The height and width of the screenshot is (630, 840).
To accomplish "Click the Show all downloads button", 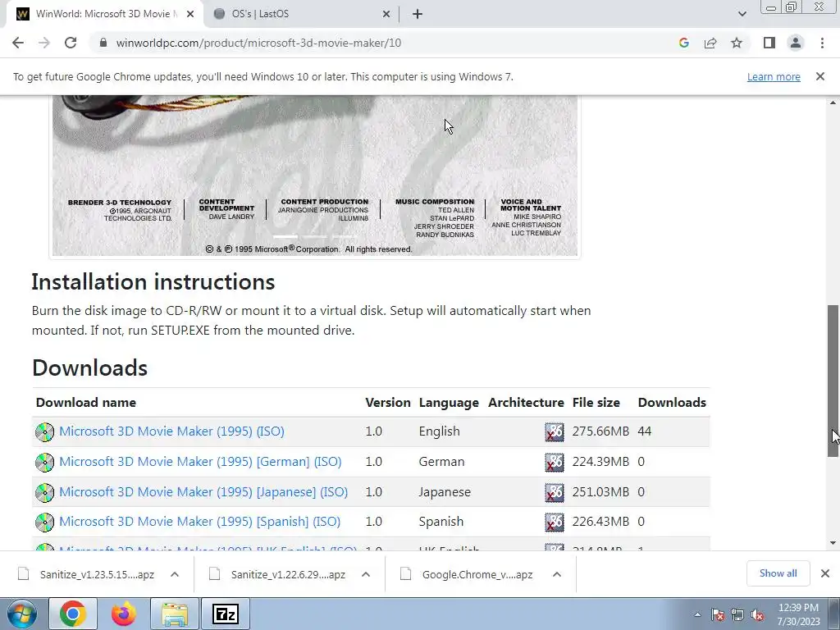I will pyautogui.click(x=778, y=573).
